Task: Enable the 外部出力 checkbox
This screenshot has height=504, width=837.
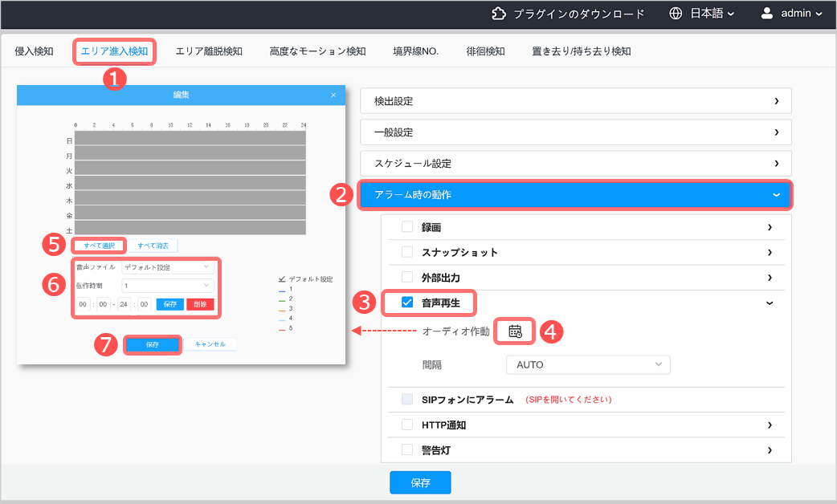Action: click(x=407, y=277)
